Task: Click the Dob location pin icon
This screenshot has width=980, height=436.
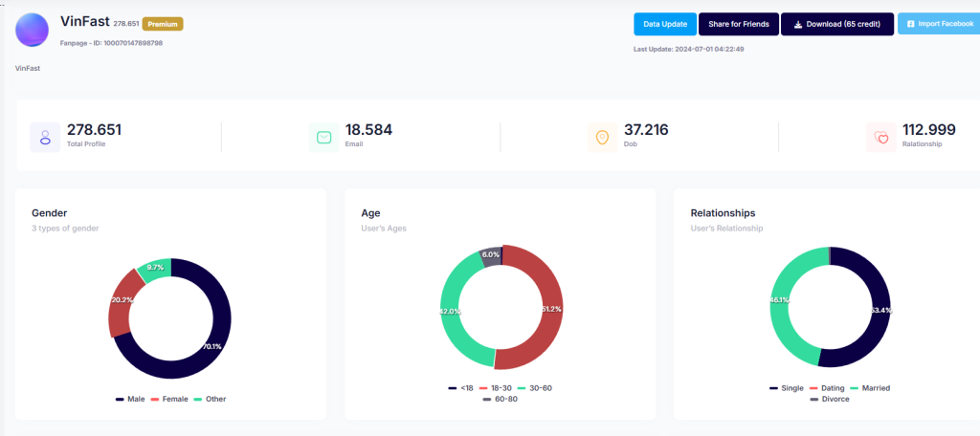Action: pos(603,138)
